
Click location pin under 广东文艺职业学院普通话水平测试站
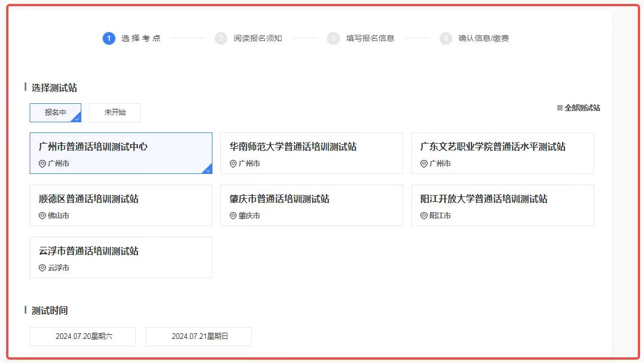[x=424, y=164]
